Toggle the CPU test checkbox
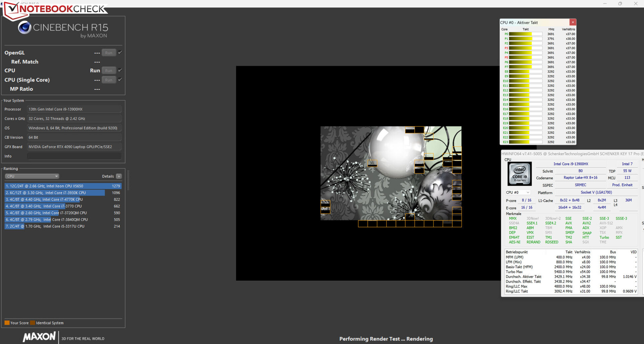 pos(120,70)
